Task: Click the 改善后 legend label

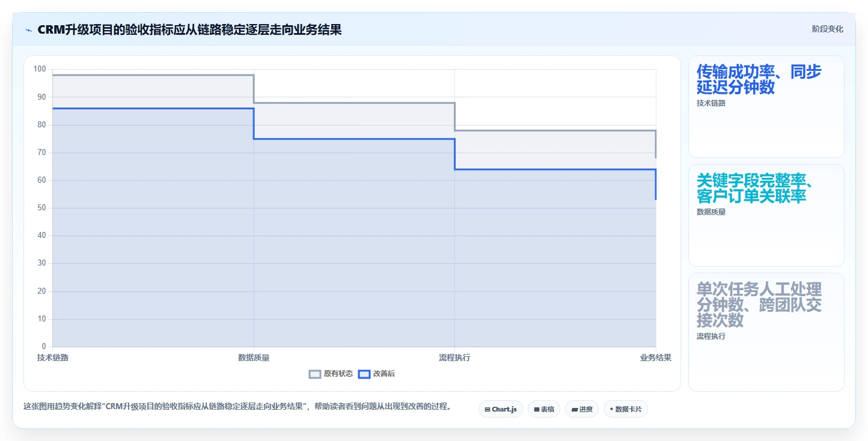Action: click(384, 374)
